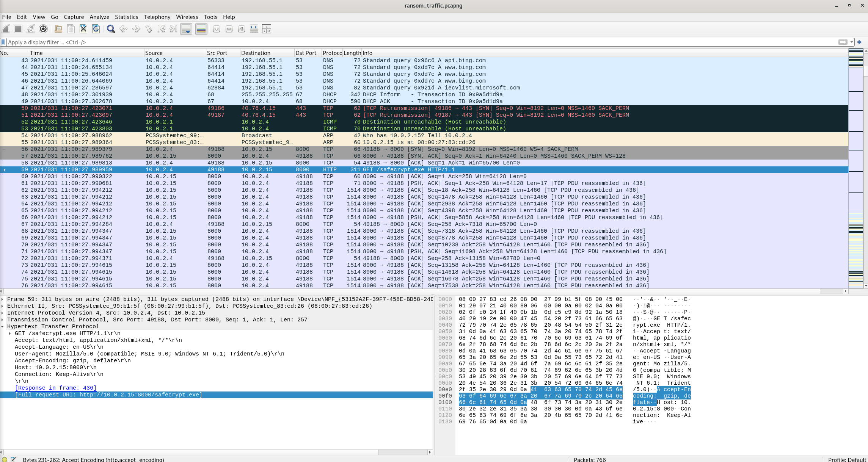868x462 pixels.
Task: Select packet 52 ICMP Destination unreachable
Action: pos(424,122)
